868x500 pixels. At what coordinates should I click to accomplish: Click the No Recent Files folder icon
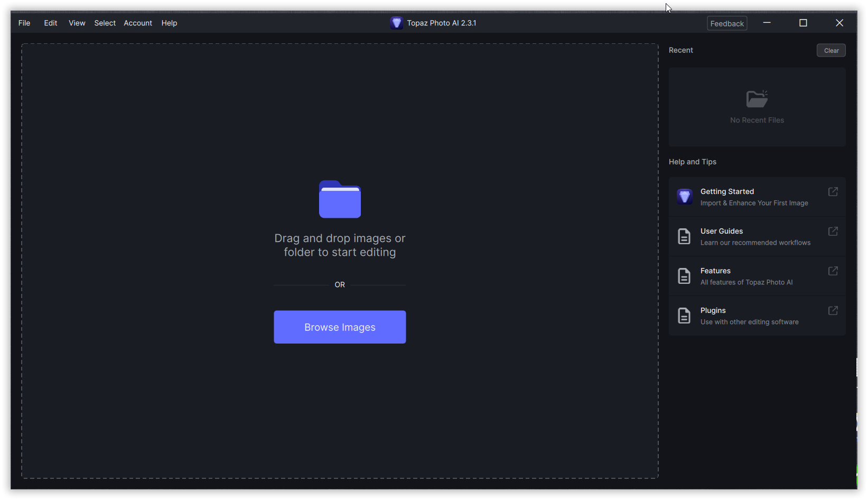click(x=757, y=98)
